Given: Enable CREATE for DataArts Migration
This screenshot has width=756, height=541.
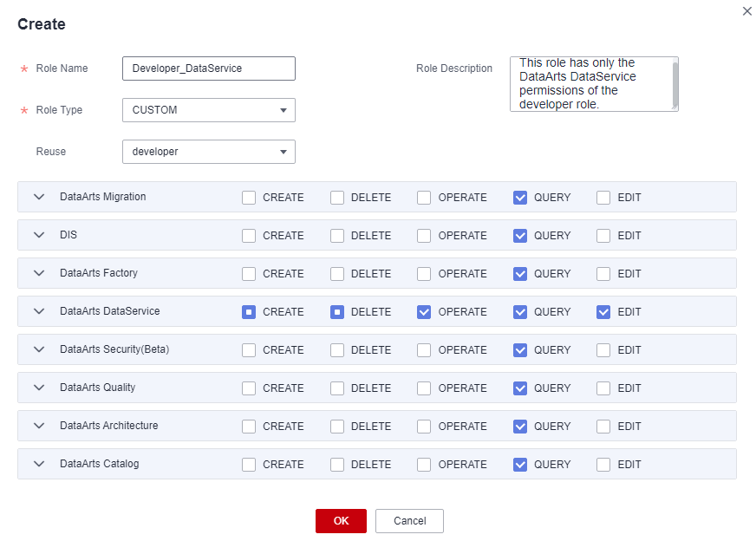Looking at the screenshot, I should click(249, 198).
